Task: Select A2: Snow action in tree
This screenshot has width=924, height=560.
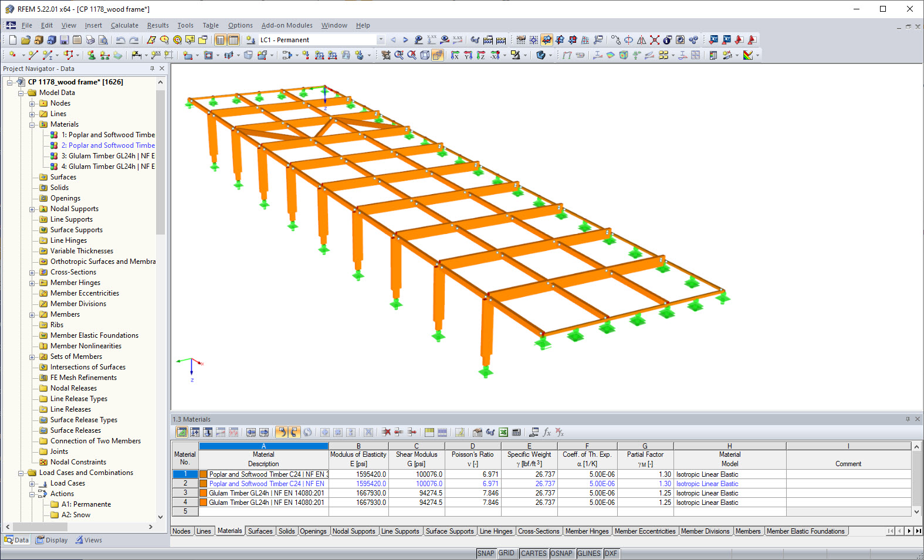Action: click(76, 515)
